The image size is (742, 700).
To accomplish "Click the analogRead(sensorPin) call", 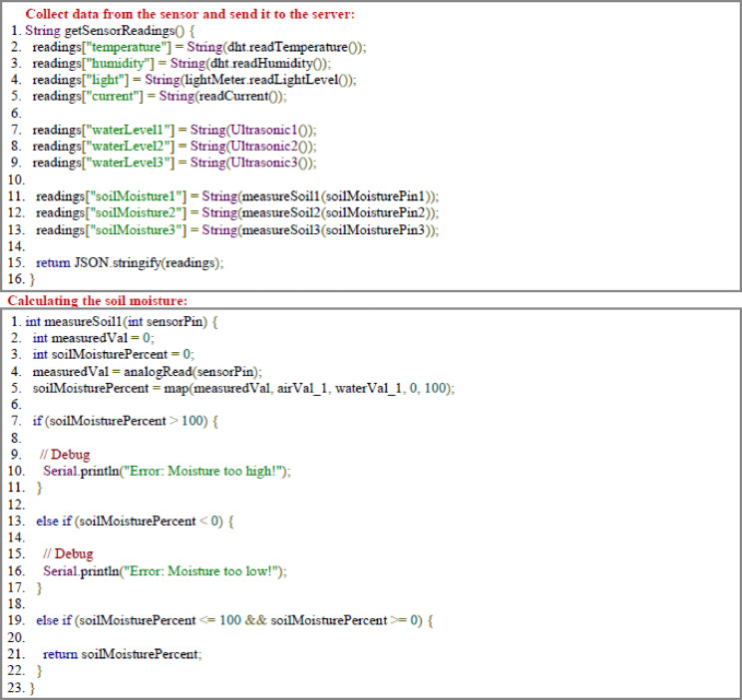I will (x=189, y=372).
